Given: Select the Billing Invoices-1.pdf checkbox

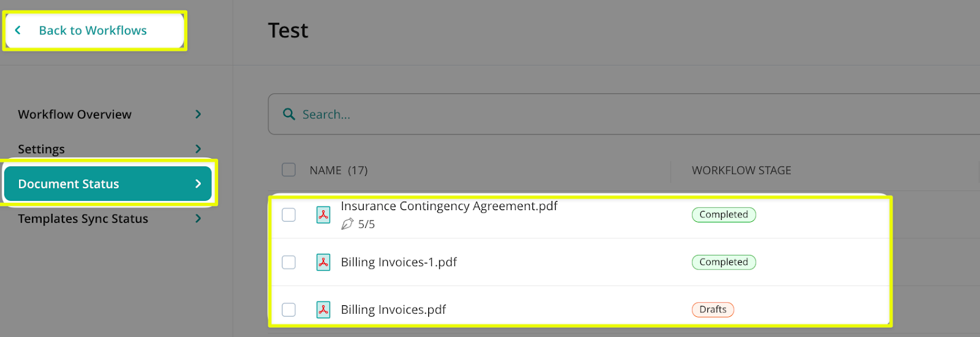Looking at the screenshot, I should (x=288, y=262).
